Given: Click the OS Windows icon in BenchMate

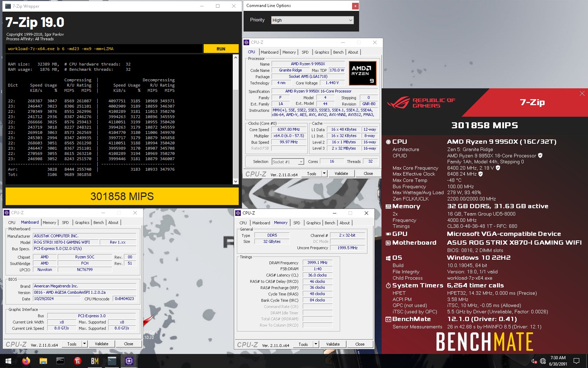Looking at the screenshot, I should [x=388, y=258].
